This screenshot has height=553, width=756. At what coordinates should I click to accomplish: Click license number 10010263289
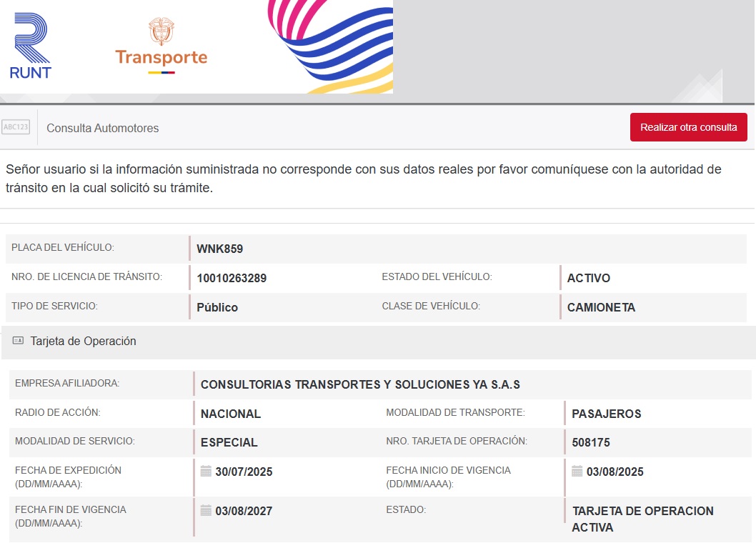click(x=232, y=279)
